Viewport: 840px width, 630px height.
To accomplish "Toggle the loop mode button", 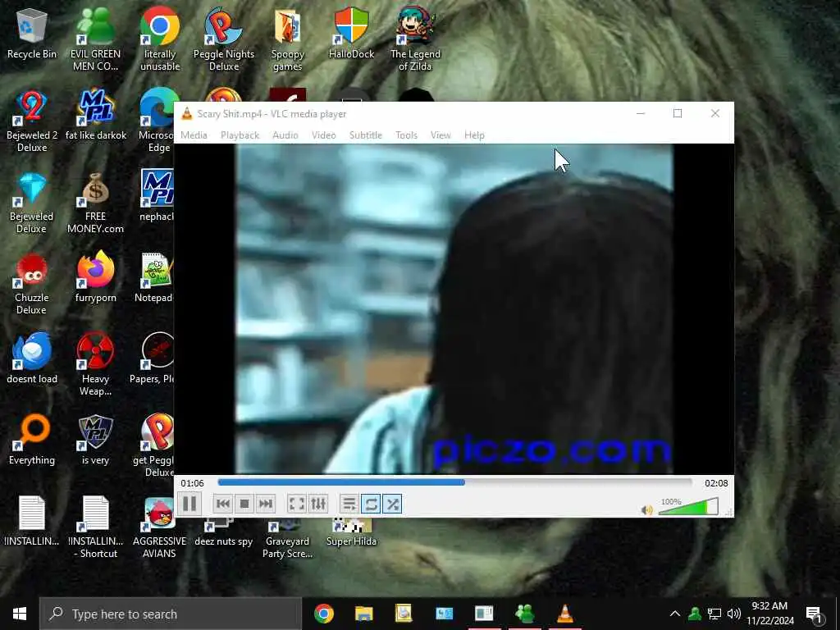I will click(x=371, y=504).
